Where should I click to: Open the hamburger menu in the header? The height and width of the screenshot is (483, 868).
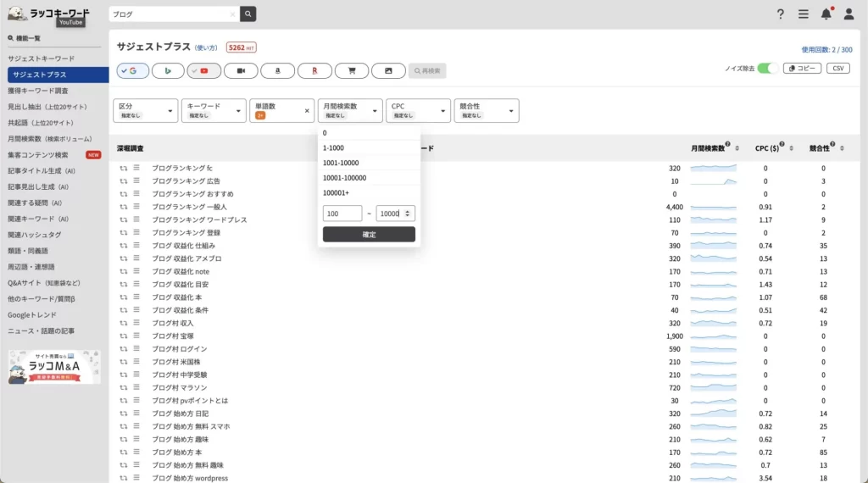point(803,14)
